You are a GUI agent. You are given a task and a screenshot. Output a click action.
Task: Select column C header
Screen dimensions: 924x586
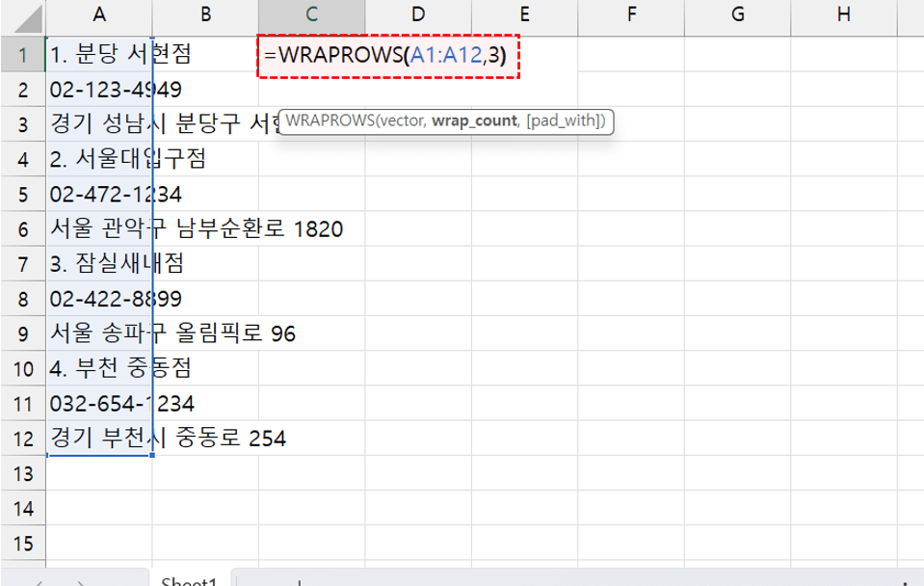pos(311,13)
